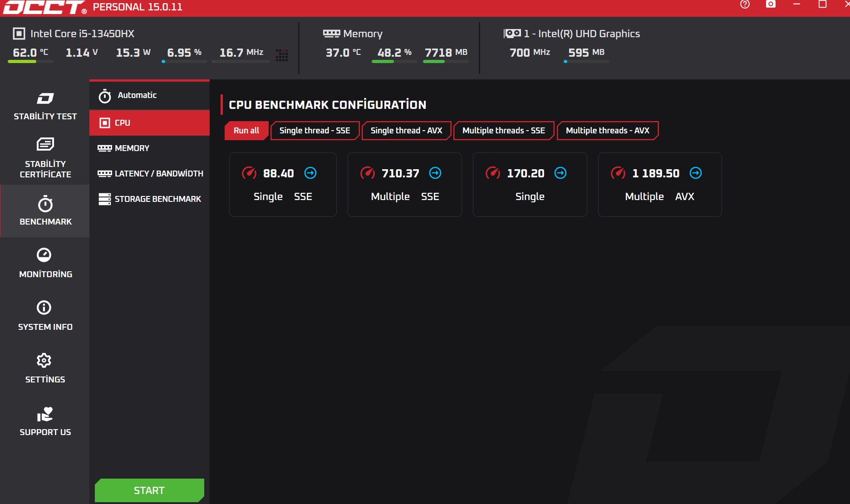Open Stability Certificate page
The height and width of the screenshot is (504, 850).
[45, 158]
